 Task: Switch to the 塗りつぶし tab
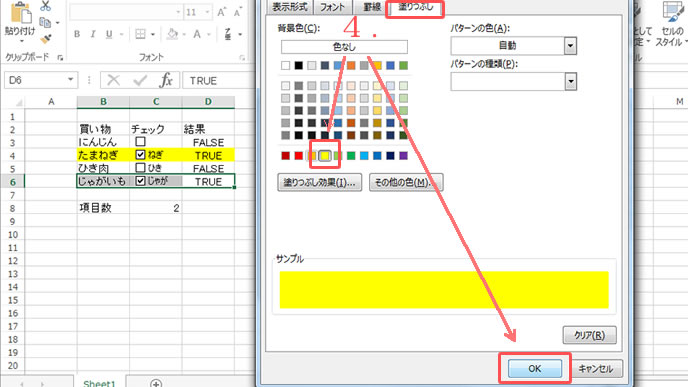coord(415,7)
